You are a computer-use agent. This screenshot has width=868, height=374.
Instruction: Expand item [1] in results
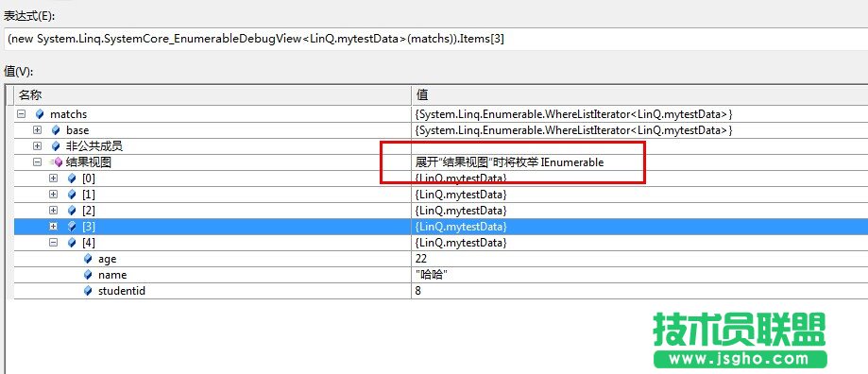pyautogui.click(x=54, y=195)
